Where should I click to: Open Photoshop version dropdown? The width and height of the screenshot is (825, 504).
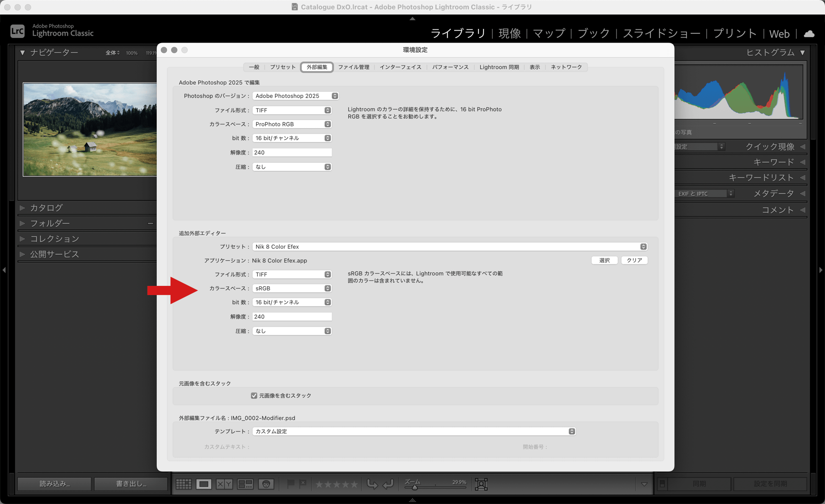(x=296, y=96)
